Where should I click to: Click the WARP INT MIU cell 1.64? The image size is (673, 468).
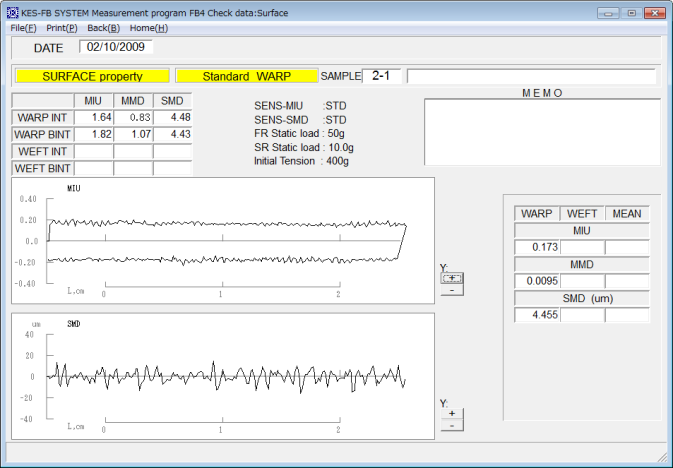pyautogui.click(x=93, y=118)
